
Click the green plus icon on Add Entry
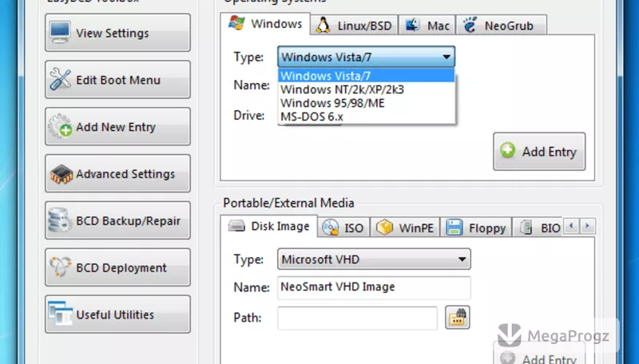(x=508, y=150)
